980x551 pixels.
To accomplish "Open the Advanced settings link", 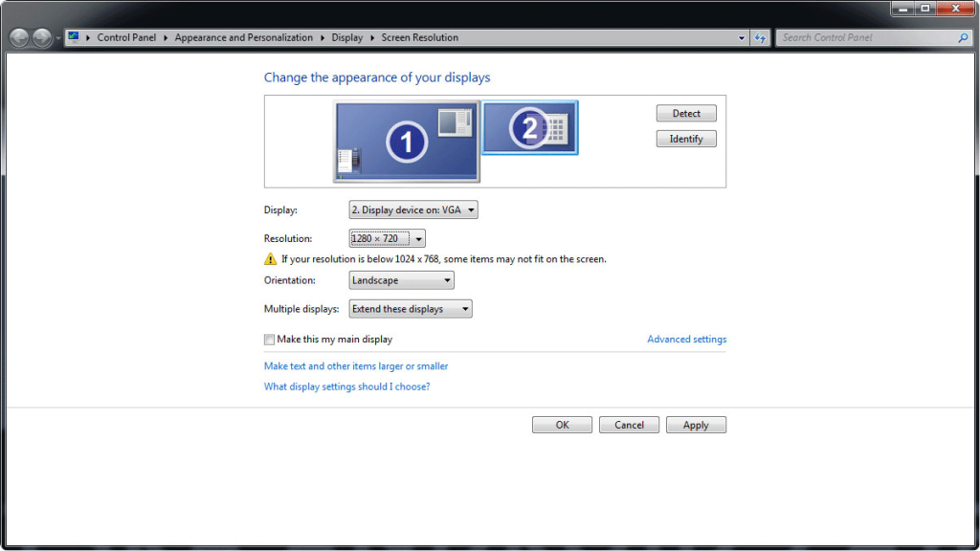I will pyautogui.click(x=686, y=340).
